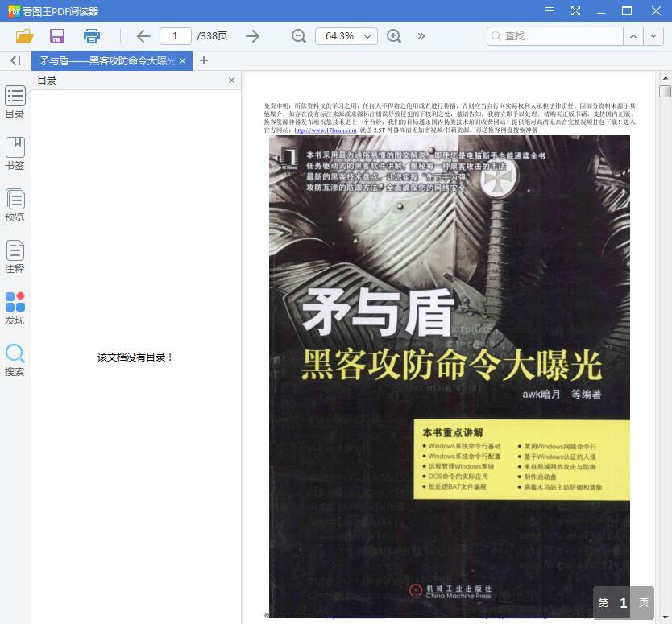Open the 预览 thumbnails sidebar
This screenshot has width=672, height=624.
[x=15, y=205]
